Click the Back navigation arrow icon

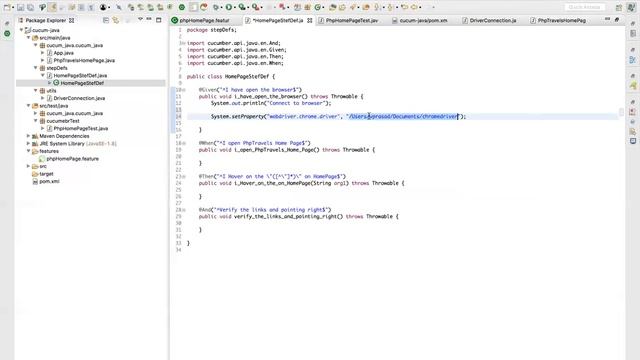(404, 7)
